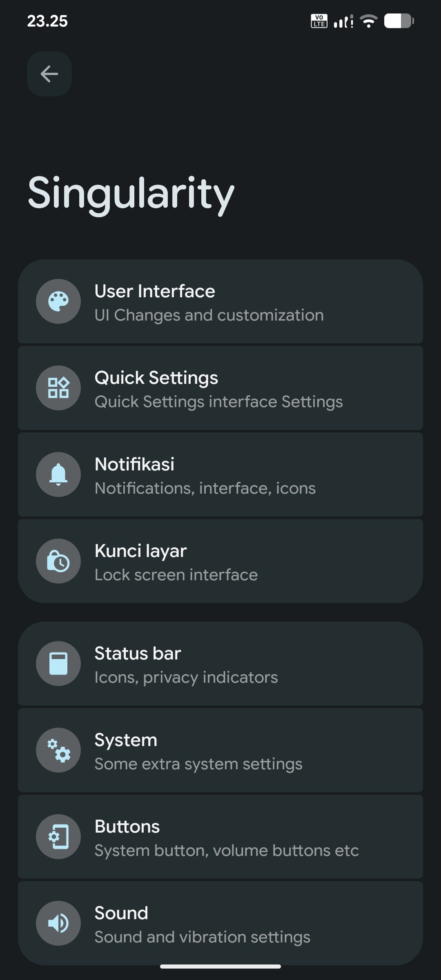Tap the Wi-Fi icon in status bar
The height and width of the screenshot is (980, 441).
tap(369, 21)
